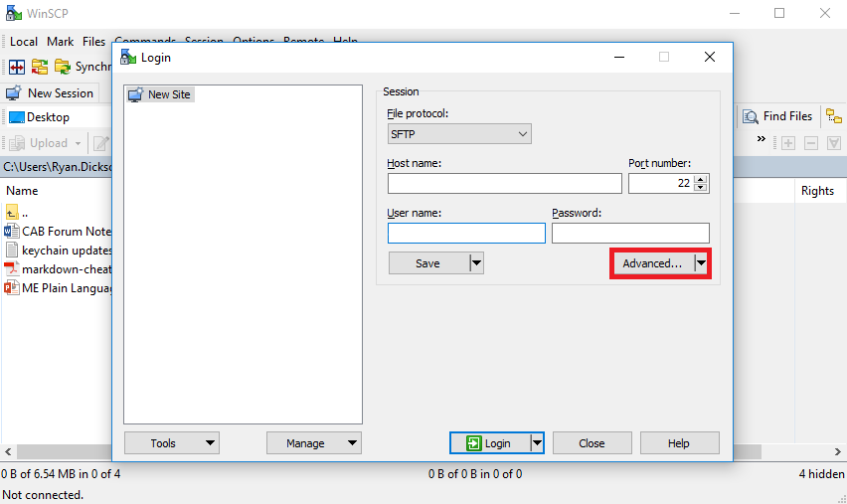This screenshot has height=504, width=847.
Task: Open the Advanced dropdown arrow
Action: coord(701,263)
